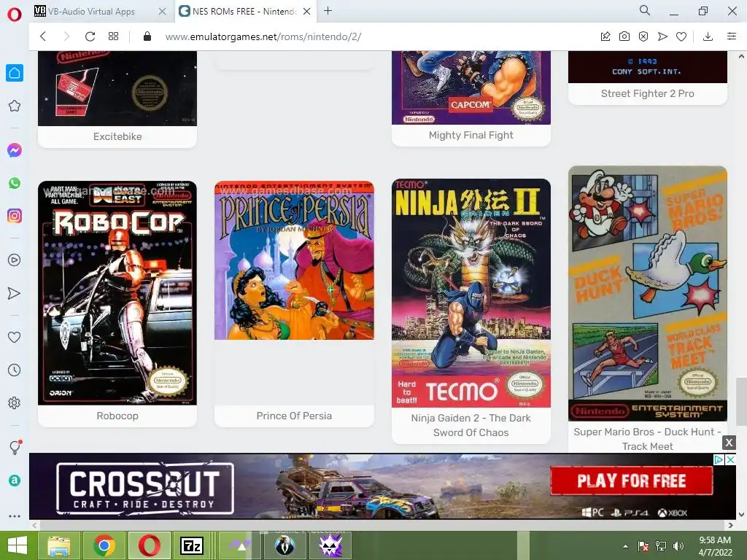Open My Flow in the sidebar
Viewport: 747px width, 560px height.
(15, 293)
